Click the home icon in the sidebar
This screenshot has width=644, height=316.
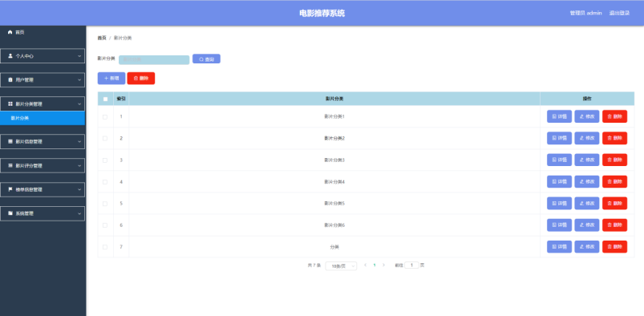click(x=10, y=32)
